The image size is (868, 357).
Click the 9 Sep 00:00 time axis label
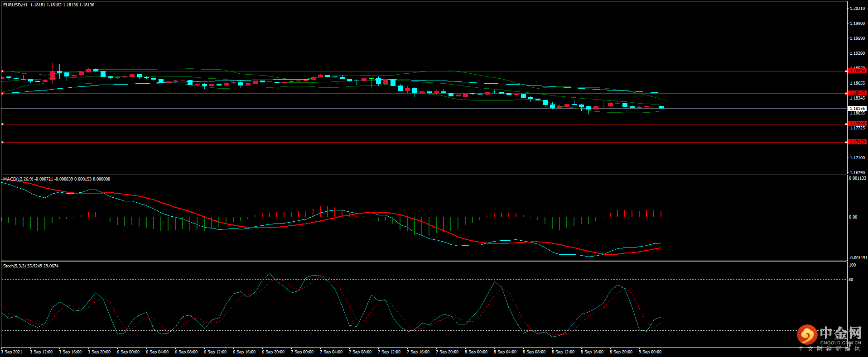[x=650, y=352]
